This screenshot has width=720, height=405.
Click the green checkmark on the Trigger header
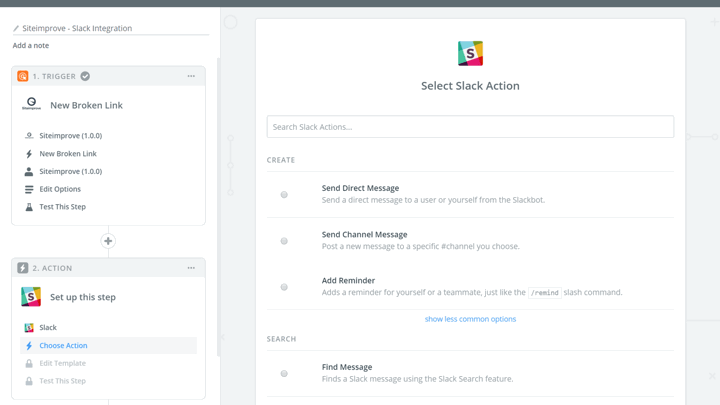coord(85,76)
